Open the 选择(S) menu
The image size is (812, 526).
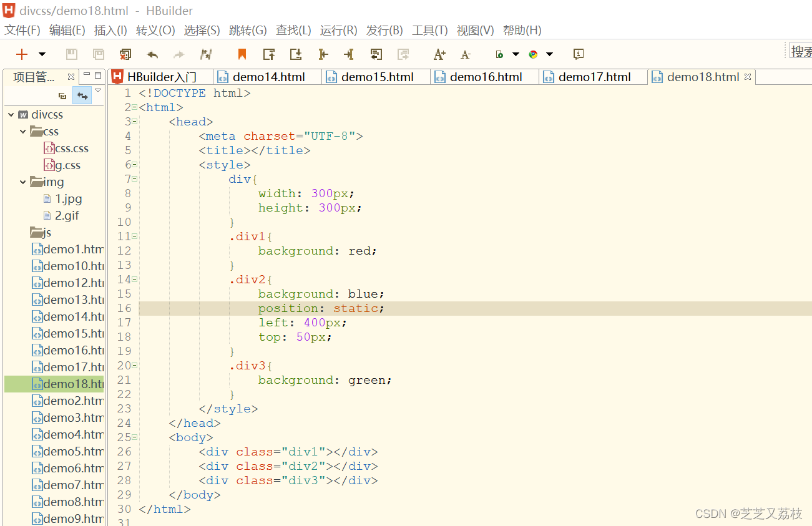pos(202,30)
